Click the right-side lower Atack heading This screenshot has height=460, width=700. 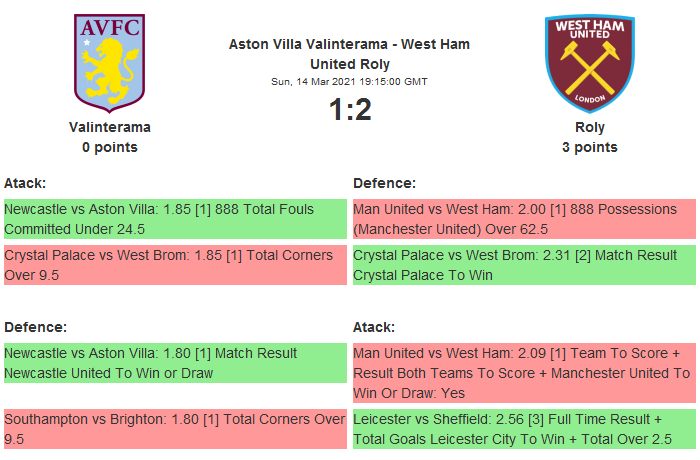[374, 327]
